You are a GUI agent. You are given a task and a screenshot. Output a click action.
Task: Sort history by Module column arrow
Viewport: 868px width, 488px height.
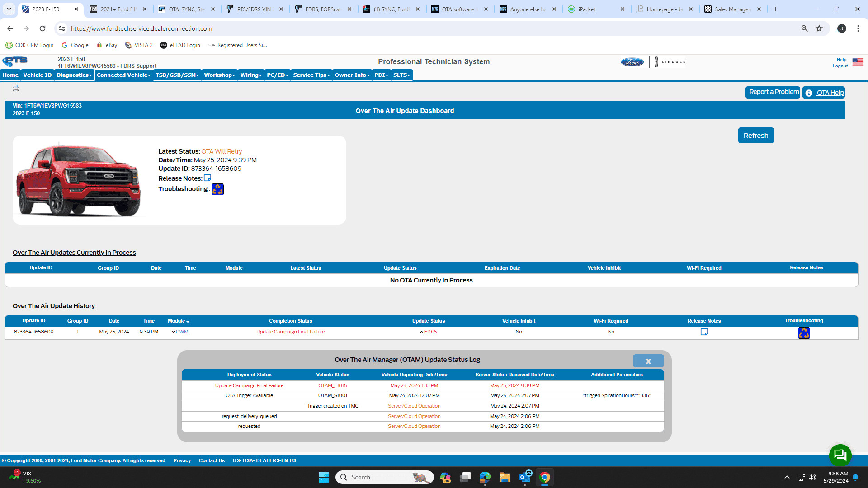point(188,322)
